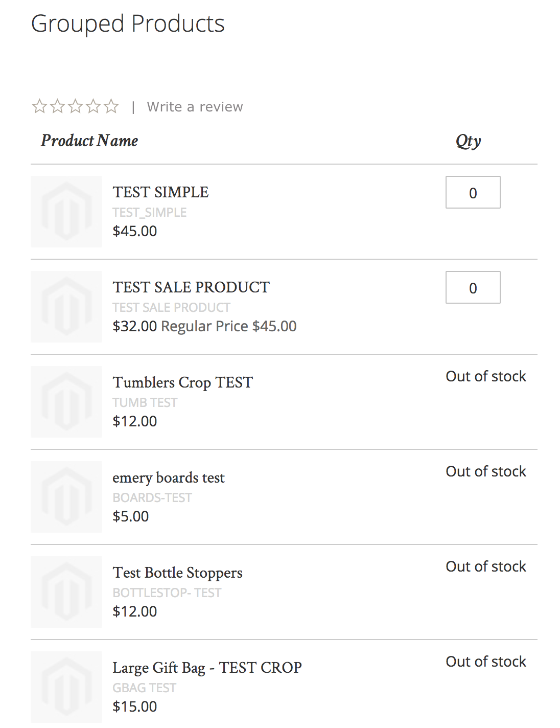Select the second rating star
This screenshot has height=728, width=560.
tap(58, 106)
